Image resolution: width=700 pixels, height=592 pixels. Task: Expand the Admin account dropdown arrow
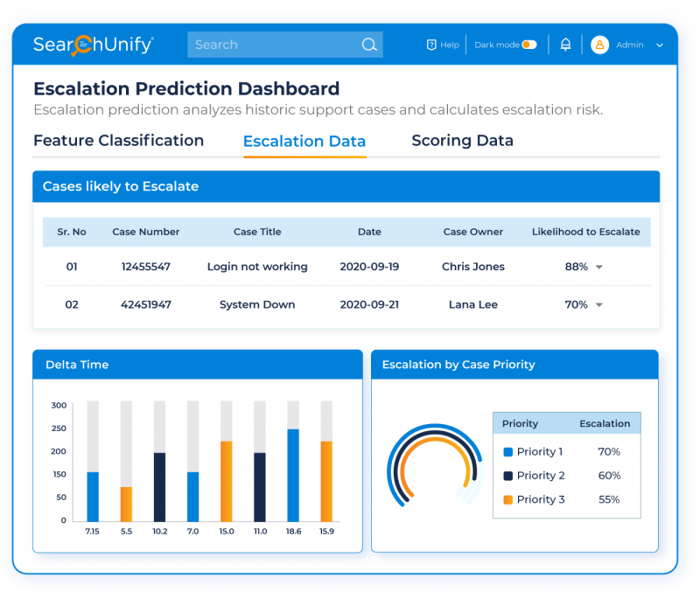point(660,45)
